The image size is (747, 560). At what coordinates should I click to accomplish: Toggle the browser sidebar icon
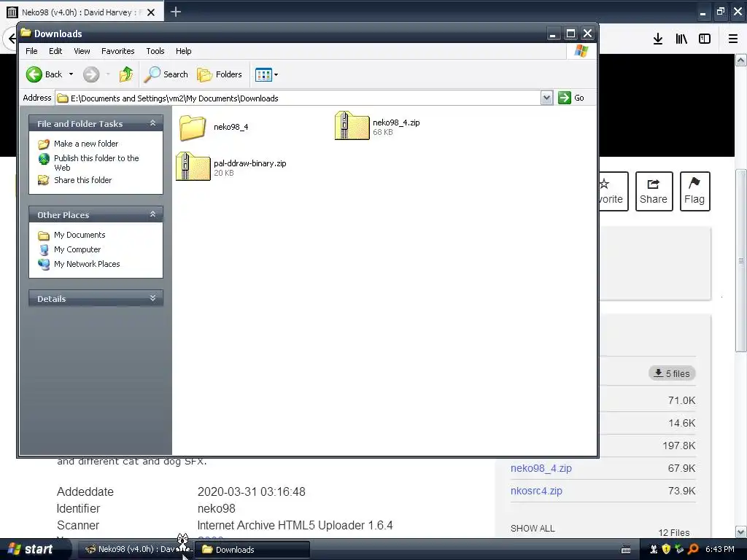click(x=705, y=39)
